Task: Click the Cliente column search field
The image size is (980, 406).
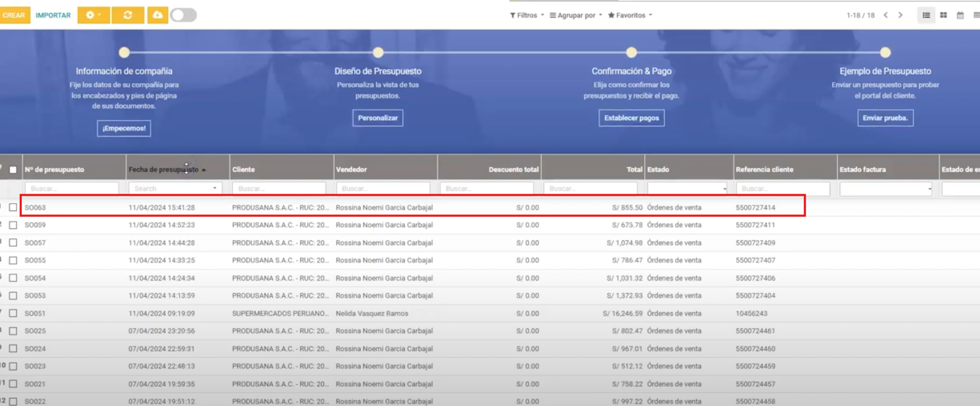Action: pos(279,188)
